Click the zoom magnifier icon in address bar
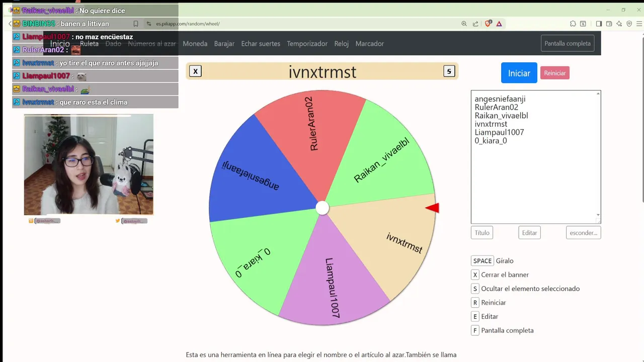Viewport: 644px width, 362px height. pos(464,24)
